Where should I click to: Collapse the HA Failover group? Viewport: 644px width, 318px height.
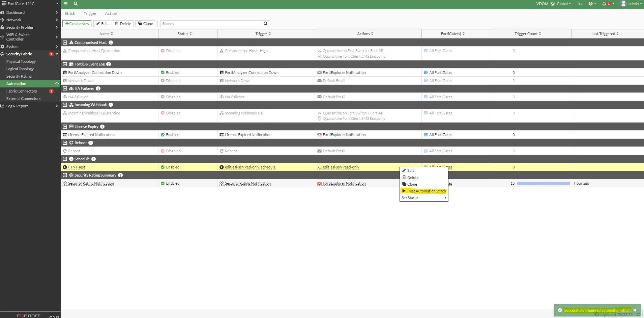[x=65, y=88]
